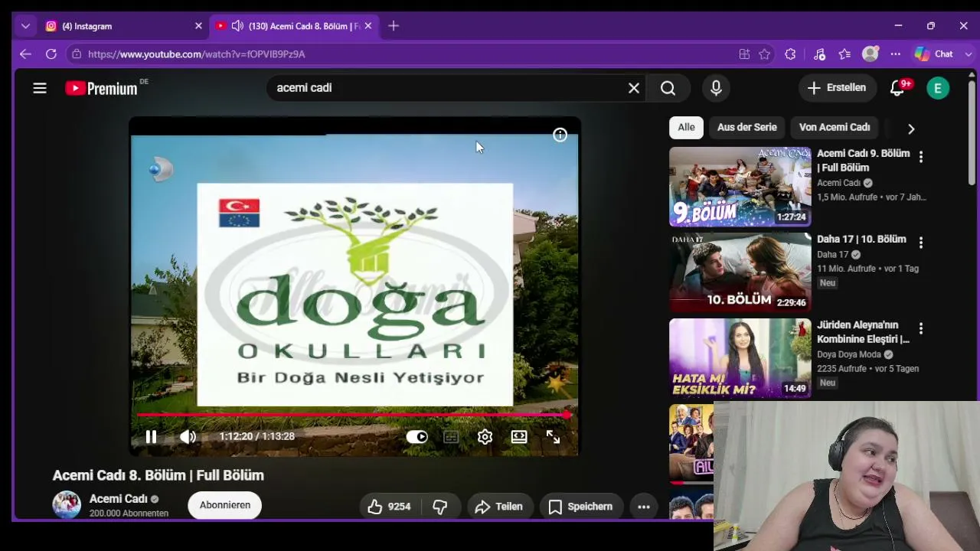Subscribe with the Abonnieren button
Image resolution: width=980 pixels, height=551 pixels.
pos(225,505)
